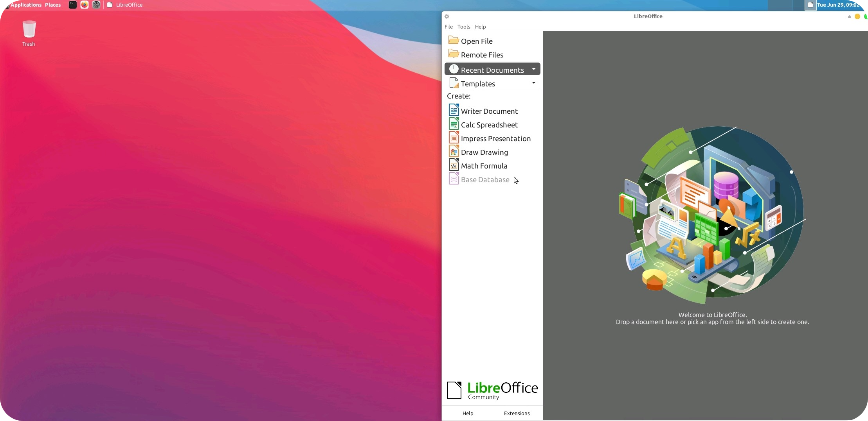868x421 pixels.
Task: Click the Impress Presentation icon
Action: (454, 138)
